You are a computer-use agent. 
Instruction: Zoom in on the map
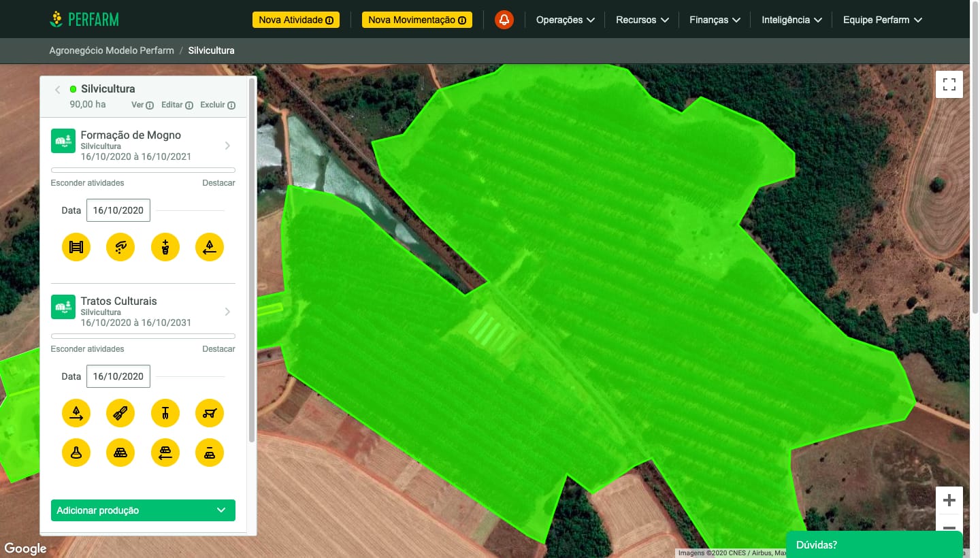point(949,501)
